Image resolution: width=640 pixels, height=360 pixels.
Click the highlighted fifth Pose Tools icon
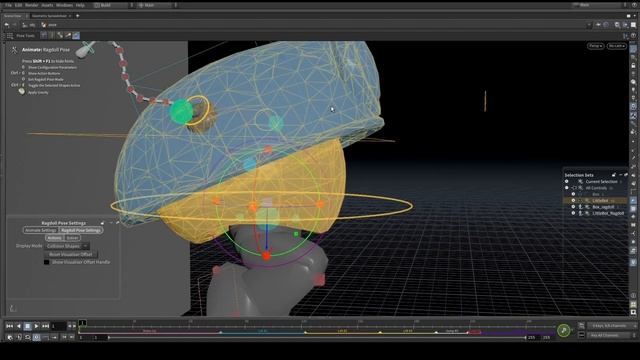pos(76,36)
